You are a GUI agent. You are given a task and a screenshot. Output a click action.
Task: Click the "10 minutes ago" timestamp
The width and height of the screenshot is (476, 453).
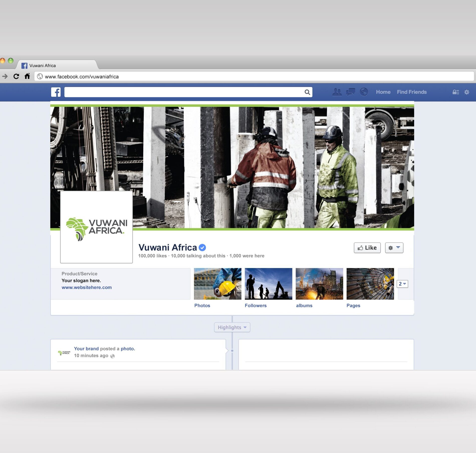(91, 356)
